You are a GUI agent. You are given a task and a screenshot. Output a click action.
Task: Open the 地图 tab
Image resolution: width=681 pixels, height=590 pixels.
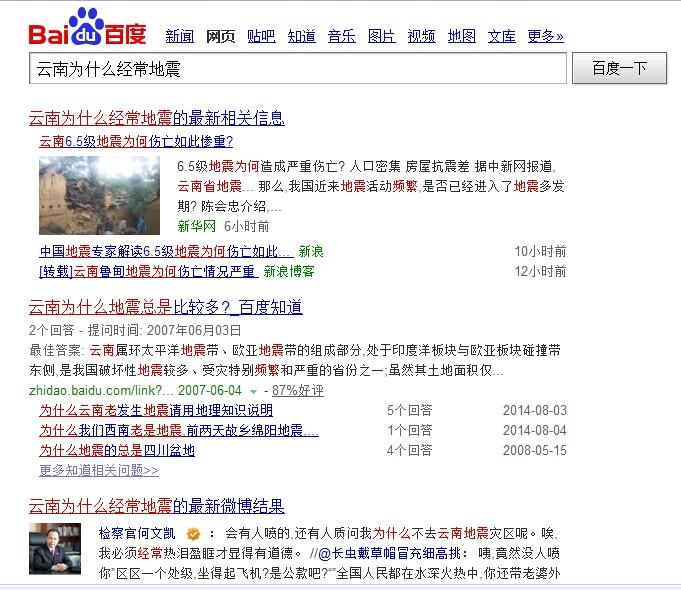[x=462, y=36]
